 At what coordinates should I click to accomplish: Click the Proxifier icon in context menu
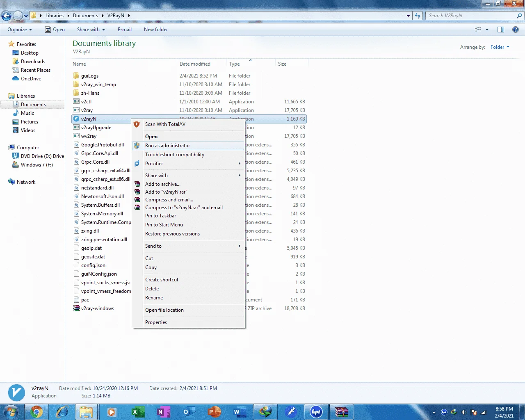137,164
